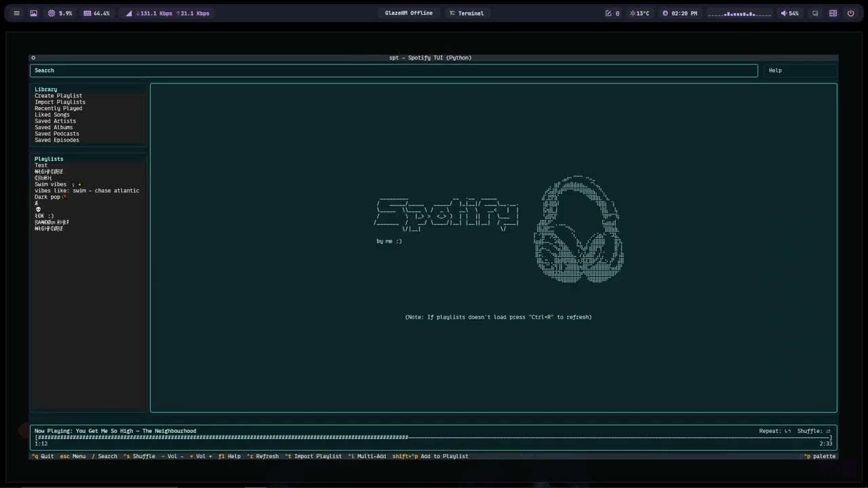The height and width of the screenshot is (488, 868).
Task: Click ^s Shuffle in the footer
Action: (139, 456)
